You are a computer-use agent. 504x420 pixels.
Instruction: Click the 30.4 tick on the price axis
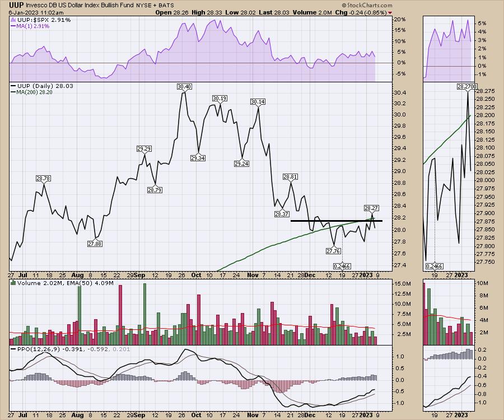tap(400, 93)
